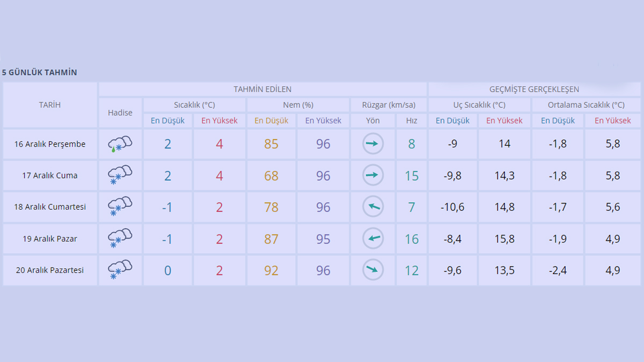The image size is (644, 362).
Task: Click the Nem (%) column header
Action: pyautogui.click(x=298, y=105)
